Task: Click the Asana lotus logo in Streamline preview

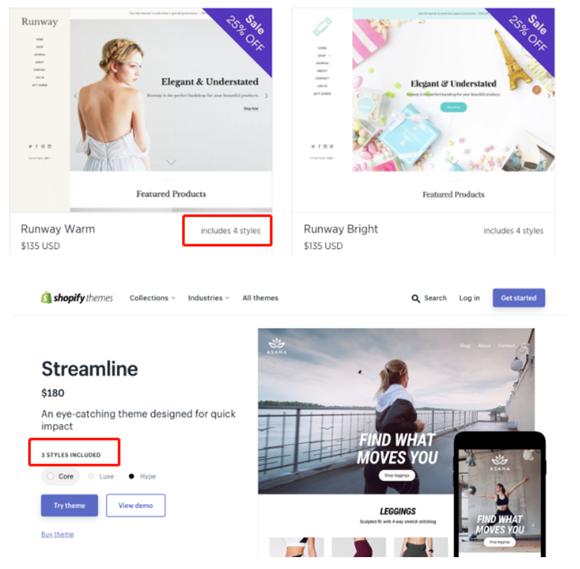Action: click(x=277, y=346)
